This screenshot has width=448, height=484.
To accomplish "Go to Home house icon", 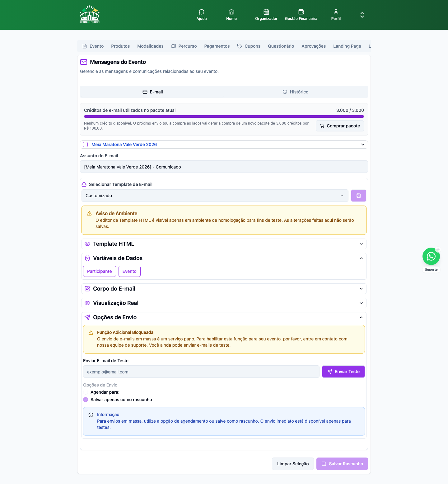I will click(231, 12).
